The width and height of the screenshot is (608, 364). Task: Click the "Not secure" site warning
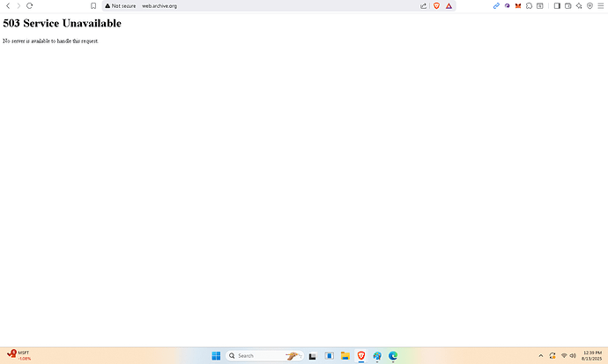121,5
